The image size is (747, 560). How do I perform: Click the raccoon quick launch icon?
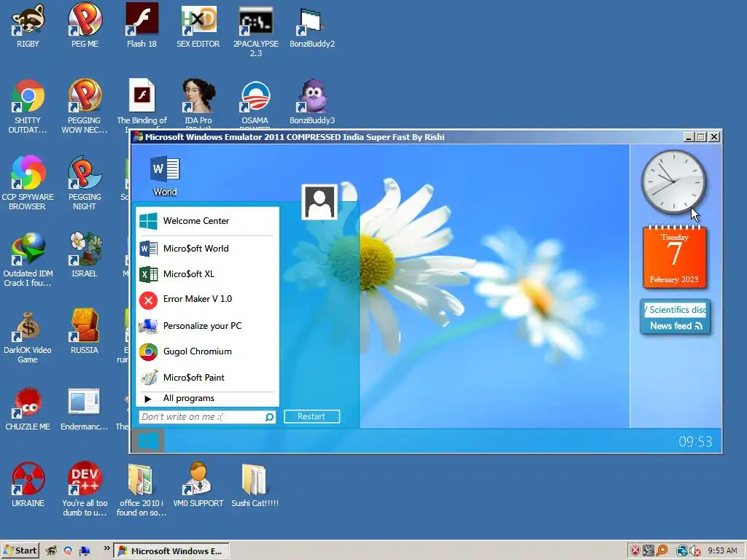tap(51, 551)
